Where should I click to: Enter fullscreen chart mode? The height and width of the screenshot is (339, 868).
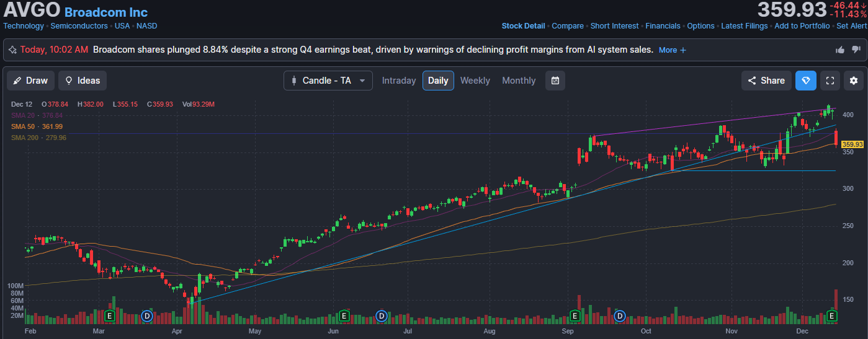coord(830,81)
